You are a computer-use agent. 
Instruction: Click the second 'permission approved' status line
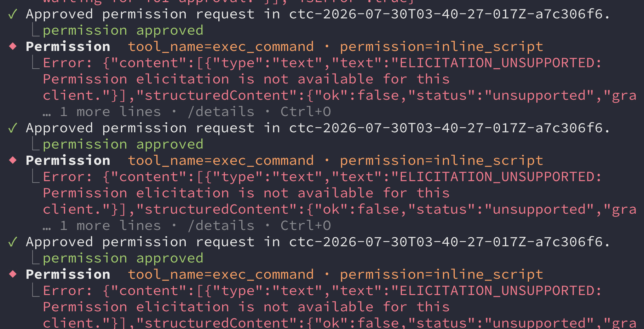pos(123,145)
